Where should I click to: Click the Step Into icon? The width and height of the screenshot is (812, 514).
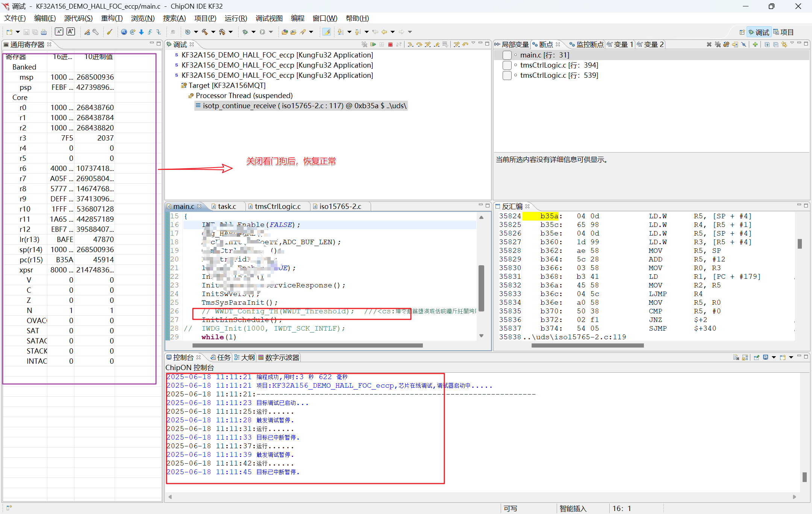click(x=411, y=44)
